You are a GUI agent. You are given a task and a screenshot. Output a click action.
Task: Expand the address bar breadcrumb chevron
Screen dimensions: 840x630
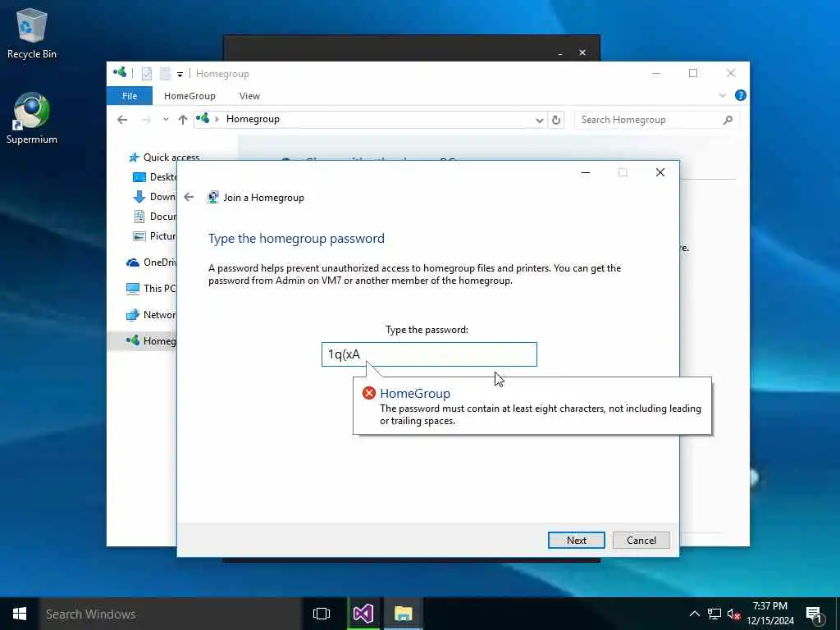coord(217,119)
